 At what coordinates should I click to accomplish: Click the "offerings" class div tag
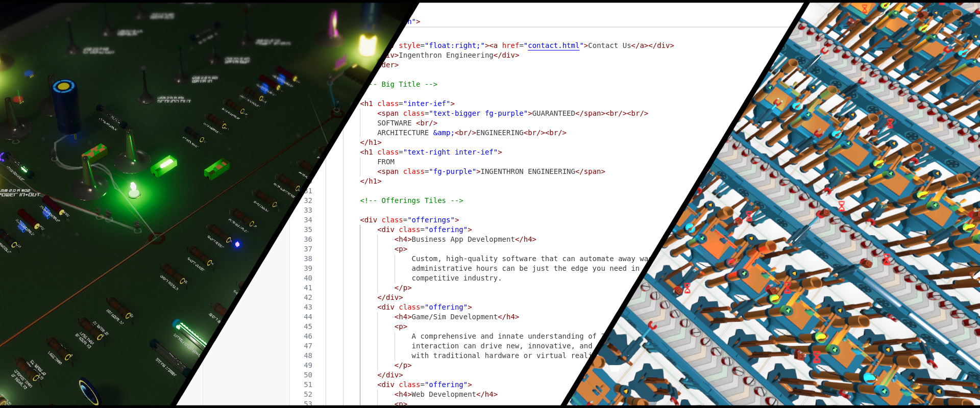409,220
